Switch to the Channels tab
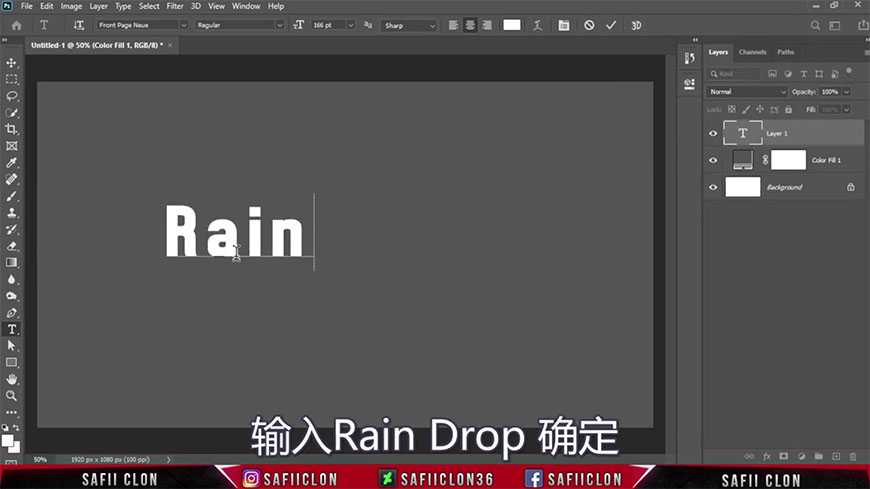 [x=752, y=52]
